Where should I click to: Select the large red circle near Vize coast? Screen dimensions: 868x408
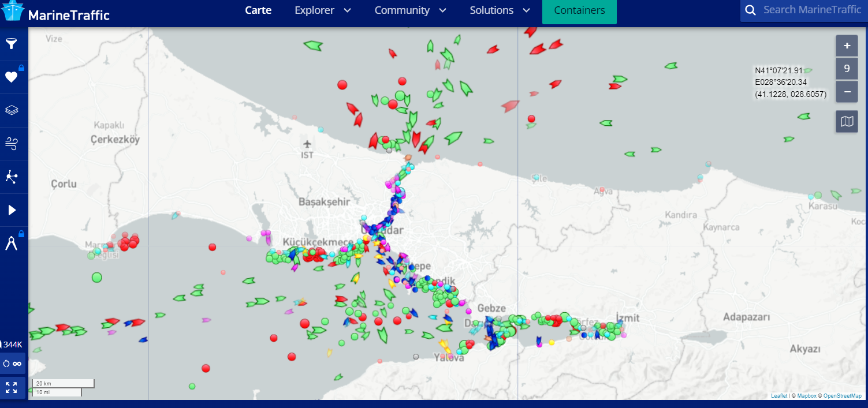[x=342, y=85]
